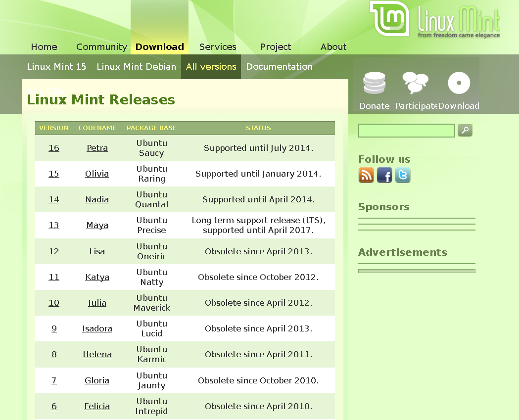The width and height of the screenshot is (519, 420).
Task: Click the 'Ubuntu Raring' package base cell
Action: point(151,174)
